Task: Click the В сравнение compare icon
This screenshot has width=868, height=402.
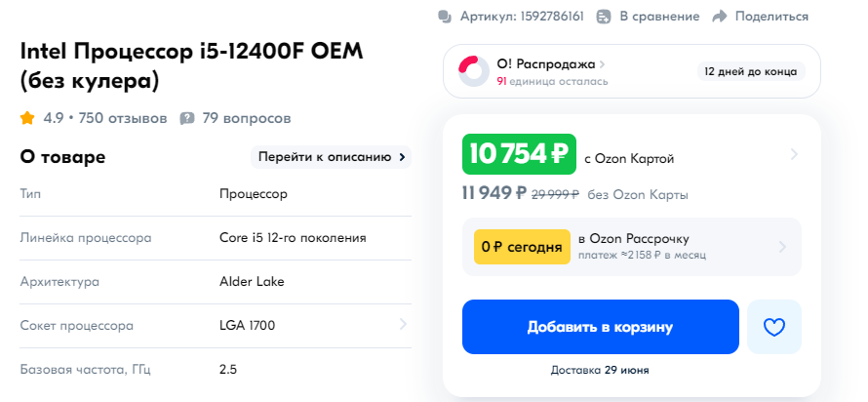Action: tap(604, 17)
